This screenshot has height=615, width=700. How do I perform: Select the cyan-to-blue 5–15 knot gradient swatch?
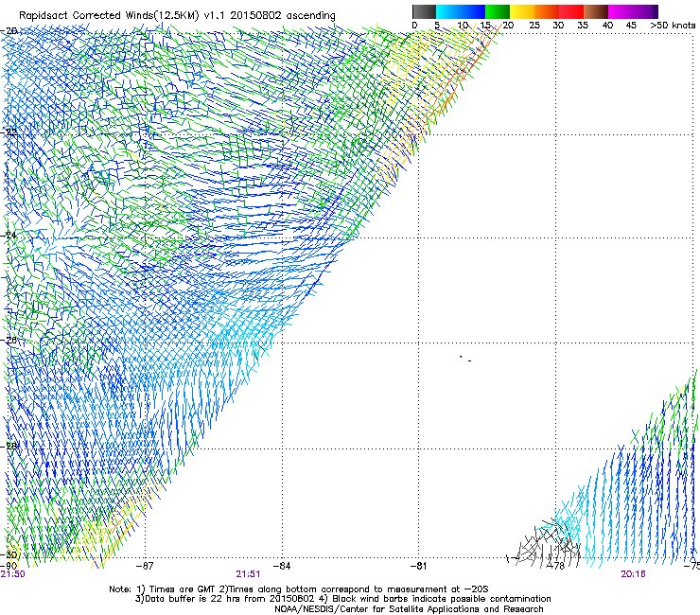point(461,11)
